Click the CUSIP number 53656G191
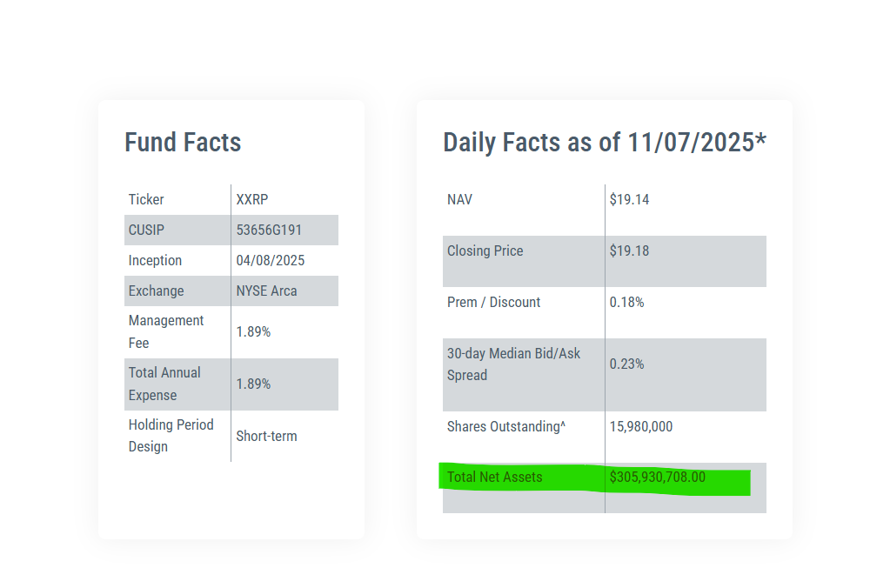 (x=271, y=231)
